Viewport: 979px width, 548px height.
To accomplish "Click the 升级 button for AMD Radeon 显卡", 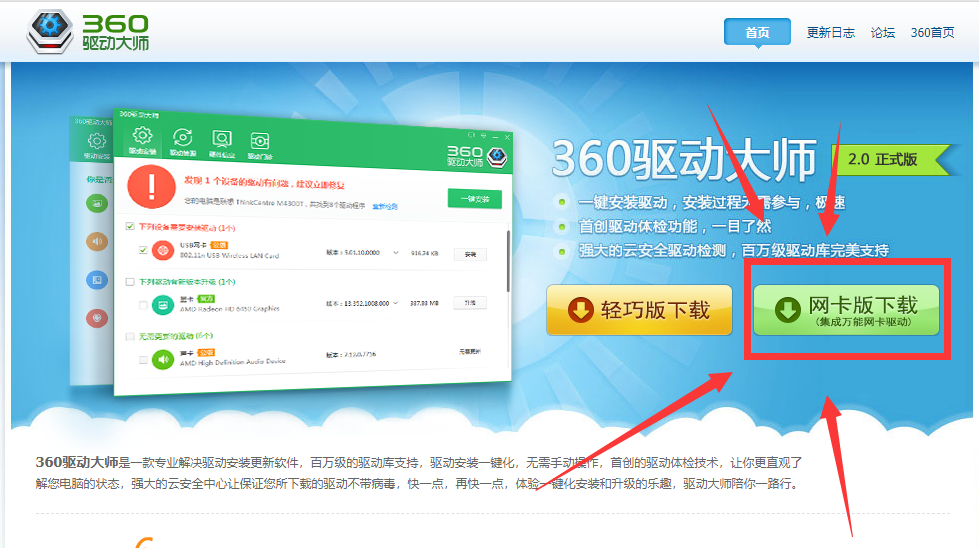I will (x=470, y=303).
